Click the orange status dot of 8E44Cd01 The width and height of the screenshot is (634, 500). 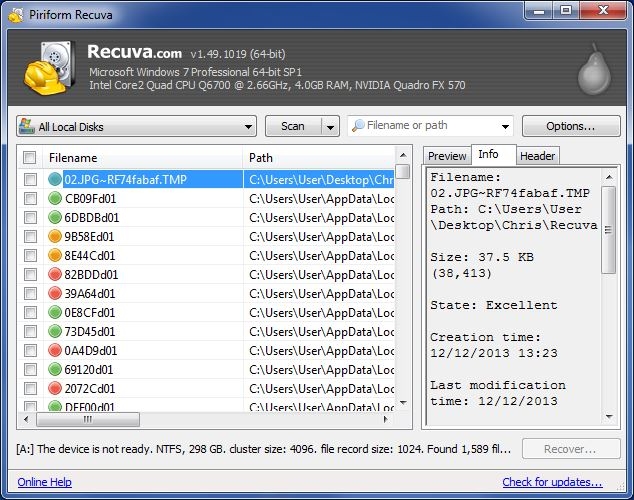[55, 255]
